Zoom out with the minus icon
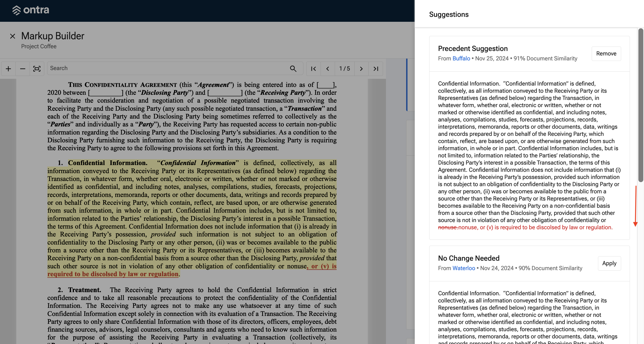Image resolution: width=644 pixels, height=344 pixels. [22, 68]
